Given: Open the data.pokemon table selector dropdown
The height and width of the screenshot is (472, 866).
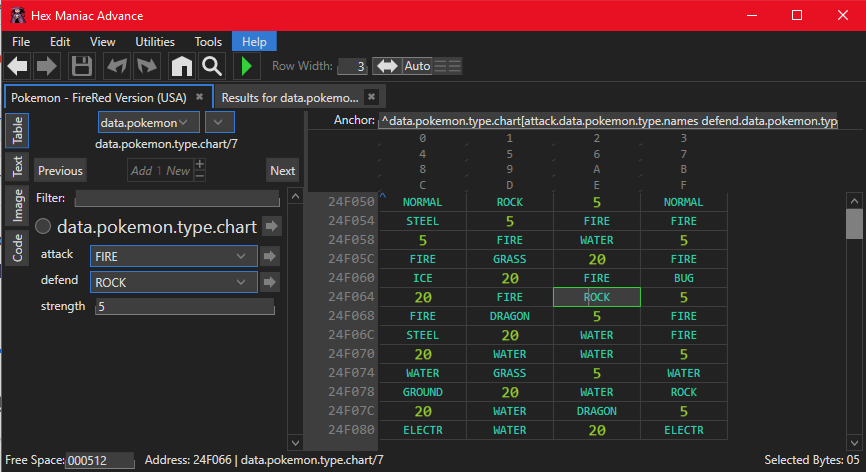Looking at the screenshot, I should click(148, 122).
